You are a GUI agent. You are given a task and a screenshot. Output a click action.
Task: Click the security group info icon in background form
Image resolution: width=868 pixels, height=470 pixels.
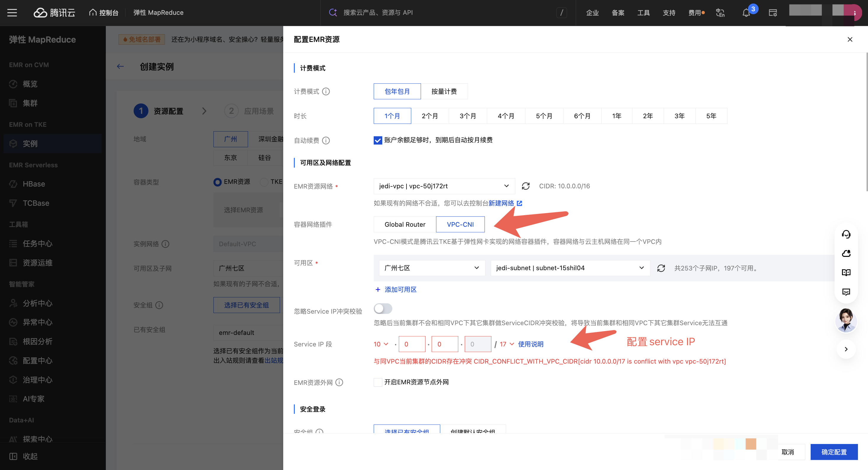pyautogui.click(x=159, y=305)
